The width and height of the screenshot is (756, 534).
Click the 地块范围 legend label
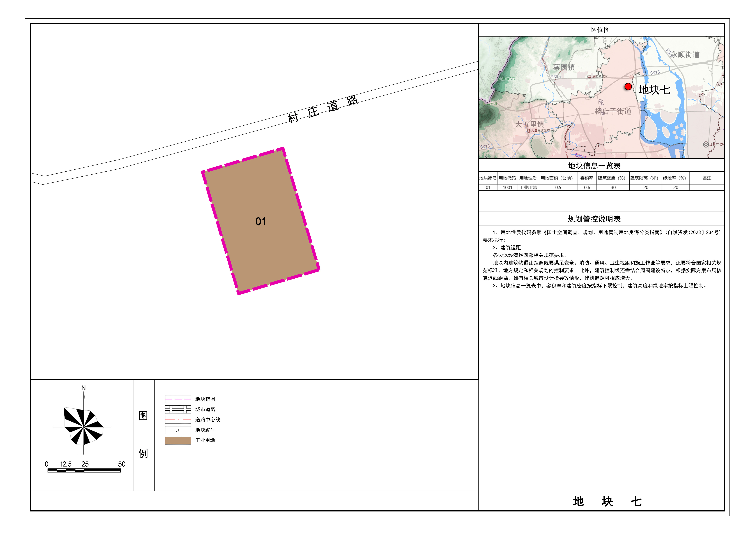pos(205,399)
